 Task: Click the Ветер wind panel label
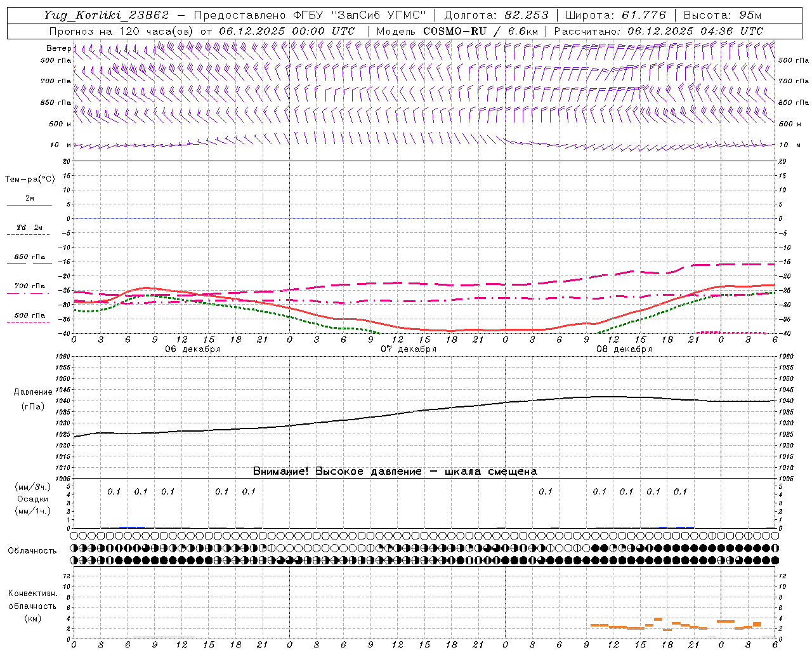[x=58, y=48]
